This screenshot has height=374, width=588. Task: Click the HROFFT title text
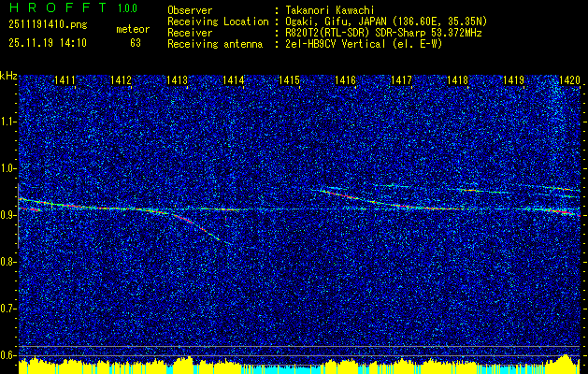coord(58,7)
